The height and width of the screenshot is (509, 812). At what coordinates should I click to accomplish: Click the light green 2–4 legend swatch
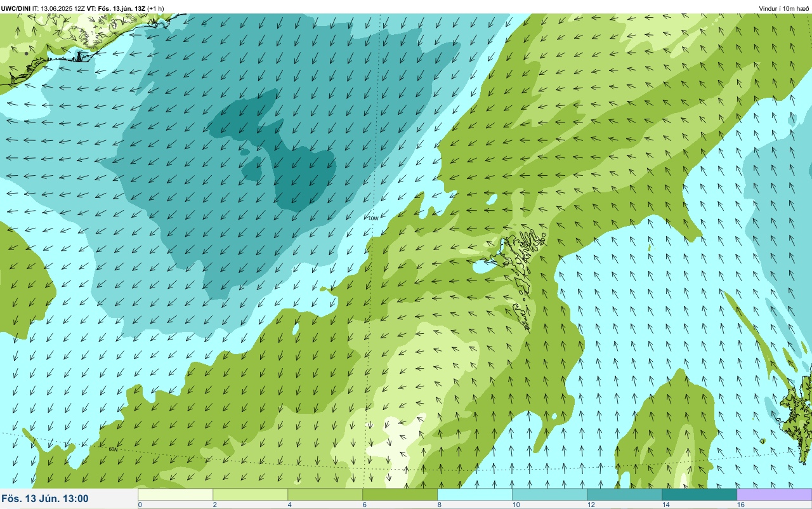(x=251, y=494)
